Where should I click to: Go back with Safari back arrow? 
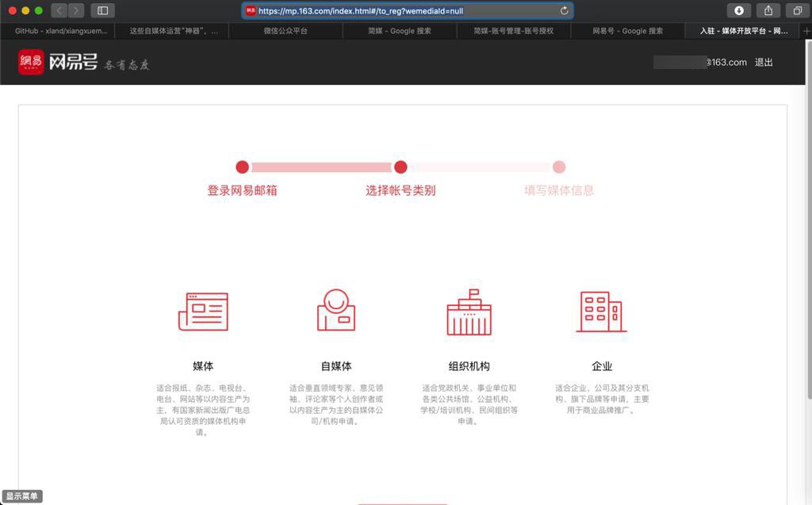tap(59, 10)
